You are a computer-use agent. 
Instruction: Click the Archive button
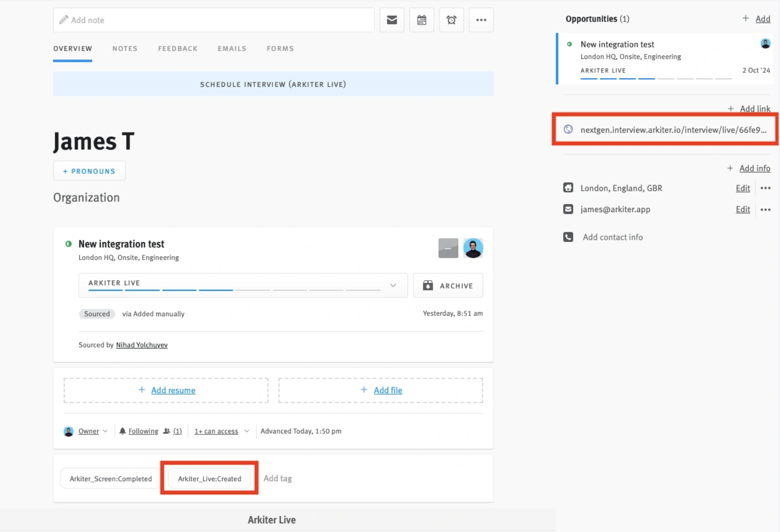click(448, 285)
